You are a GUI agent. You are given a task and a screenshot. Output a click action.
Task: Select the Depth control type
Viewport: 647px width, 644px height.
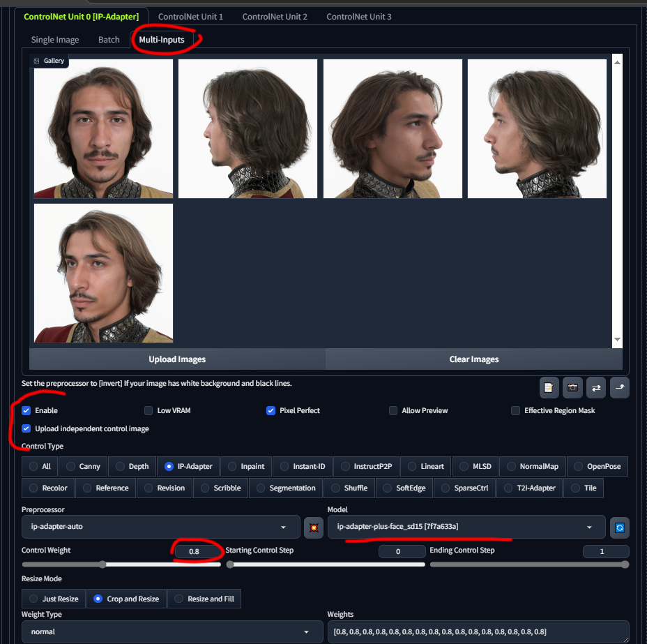point(132,466)
